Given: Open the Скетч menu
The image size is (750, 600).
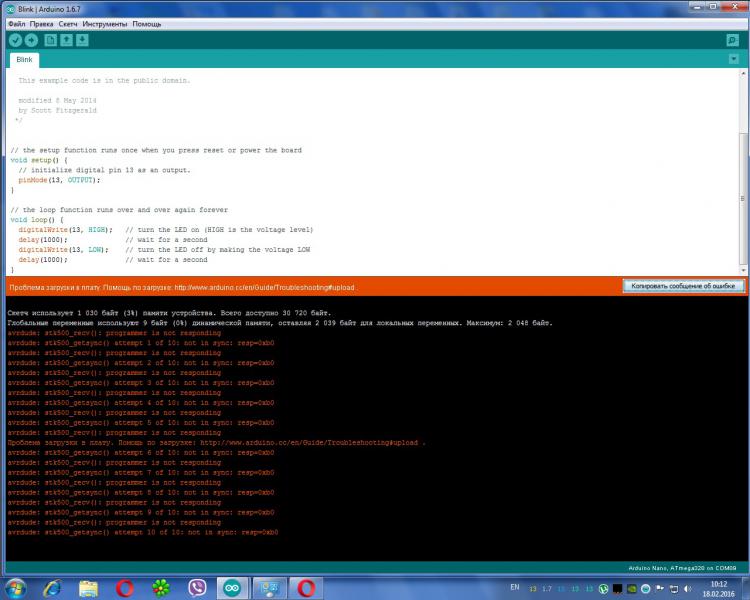Looking at the screenshot, I should point(68,24).
